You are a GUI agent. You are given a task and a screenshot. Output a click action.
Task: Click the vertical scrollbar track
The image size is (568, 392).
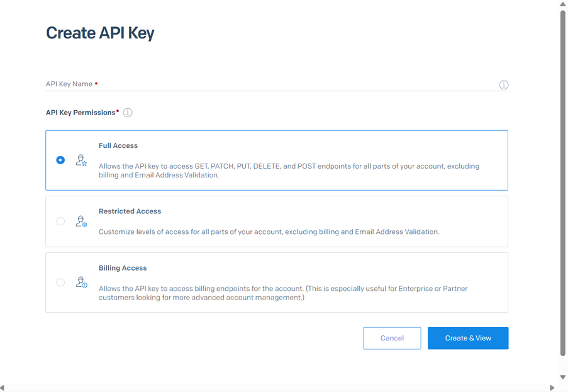pos(563,189)
